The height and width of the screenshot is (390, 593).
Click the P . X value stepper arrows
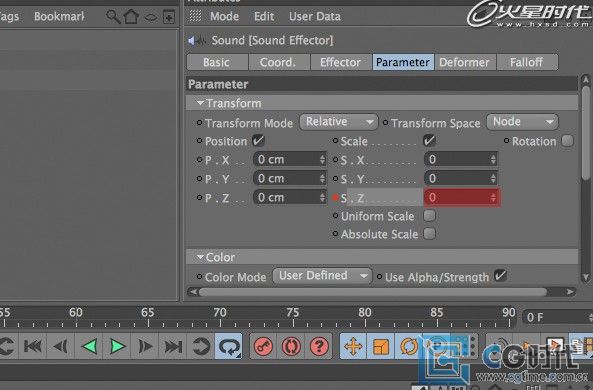tap(322, 160)
